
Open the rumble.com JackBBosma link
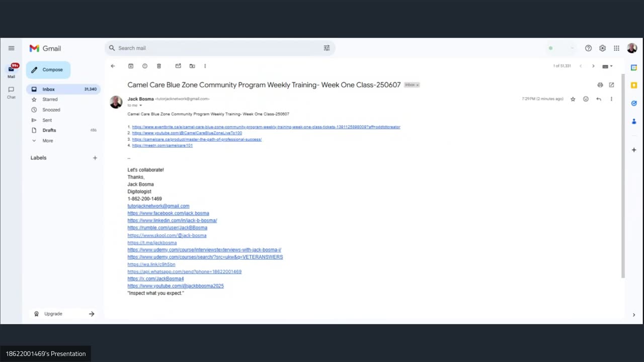(x=167, y=228)
